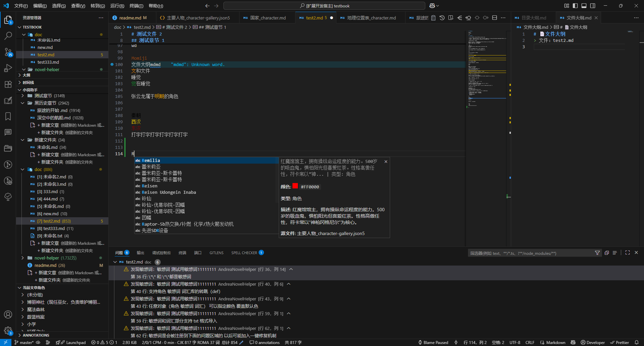Open the Copilot icon in title bar
644x346 pixels.
(432, 6)
